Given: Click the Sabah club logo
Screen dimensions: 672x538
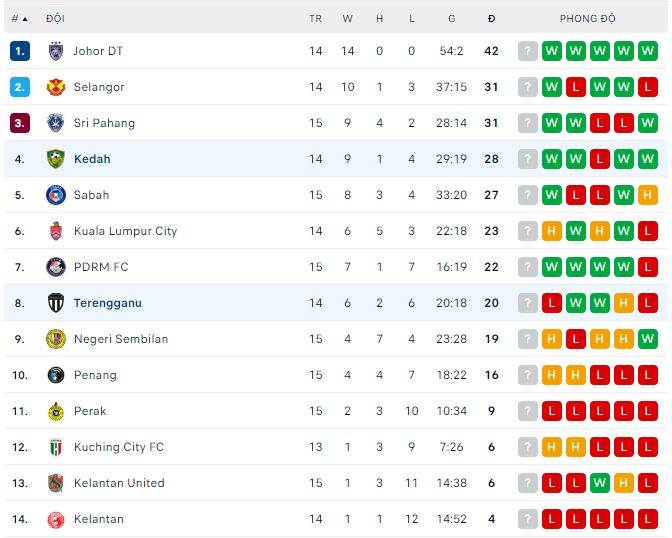Looking at the screenshot, I should 55,195.
